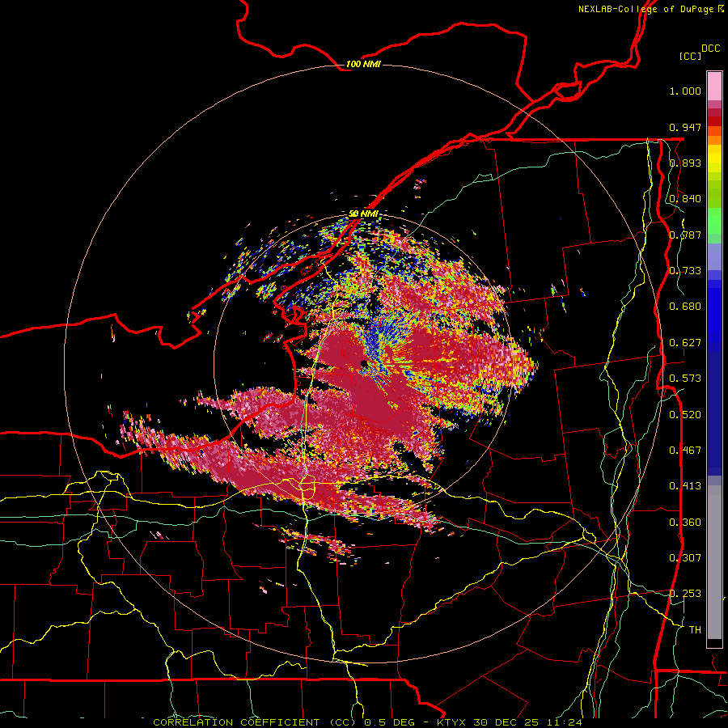Select the 0.787 color scale value
The image size is (728, 728).
(x=685, y=235)
